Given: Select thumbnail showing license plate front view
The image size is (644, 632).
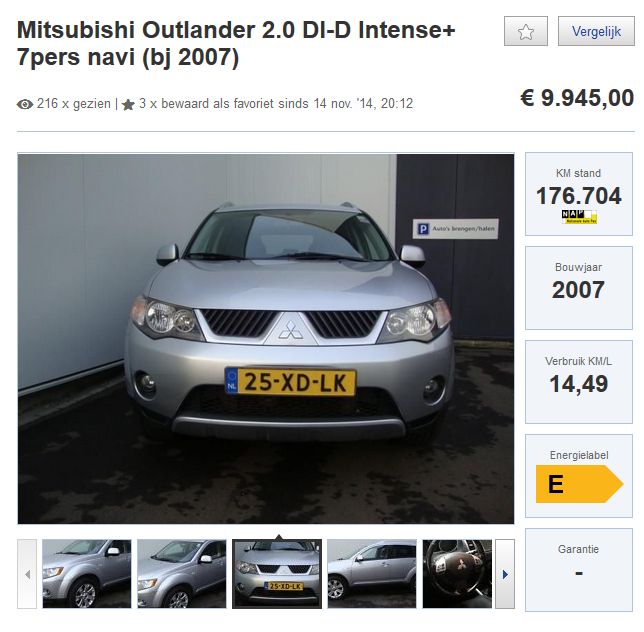Looking at the screenshot, I should (277, 574).
